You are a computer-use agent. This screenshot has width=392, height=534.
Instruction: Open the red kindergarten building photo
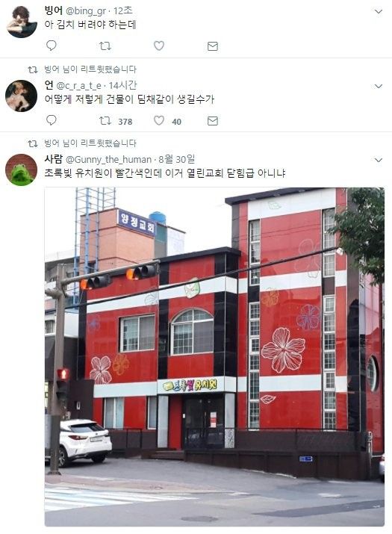pos(214,357)
